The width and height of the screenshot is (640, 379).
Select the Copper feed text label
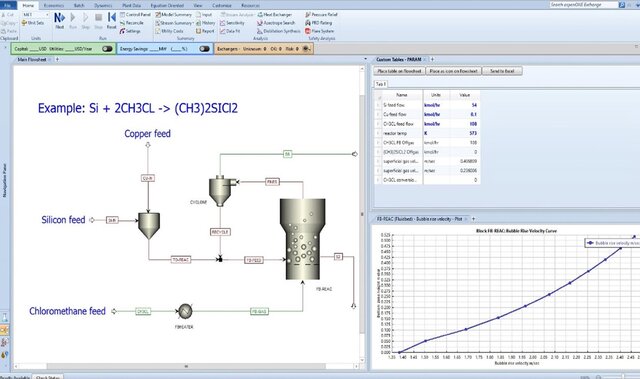(x=147, y=134)
